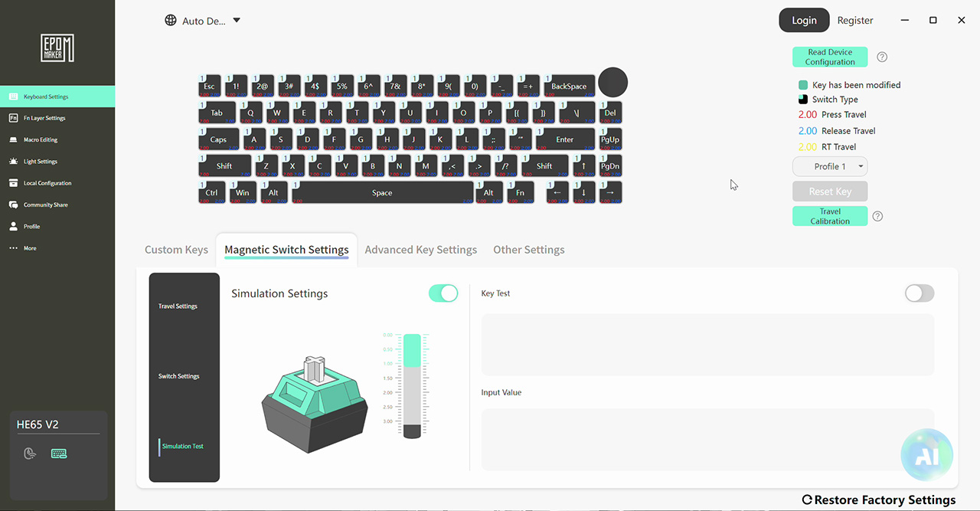This screenshot has width=980, height=511.
Task: Click the Input Value text field
Action: tap(707, 440)
